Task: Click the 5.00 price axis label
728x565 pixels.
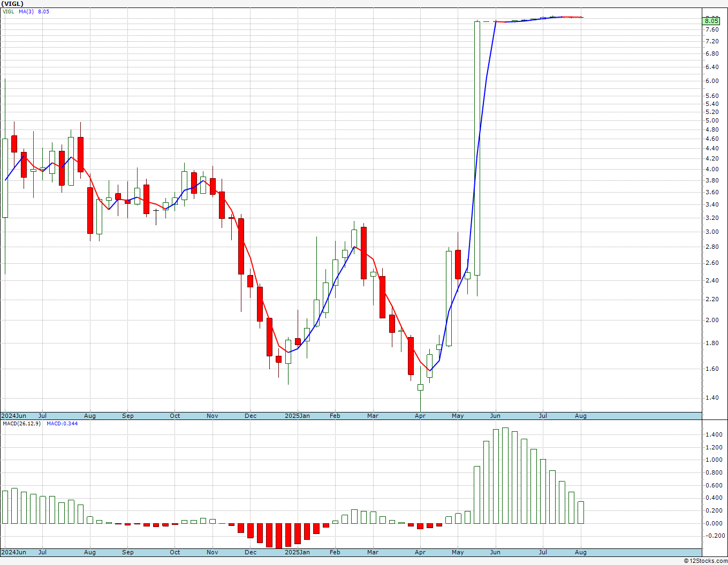Action: coord(712,120)
